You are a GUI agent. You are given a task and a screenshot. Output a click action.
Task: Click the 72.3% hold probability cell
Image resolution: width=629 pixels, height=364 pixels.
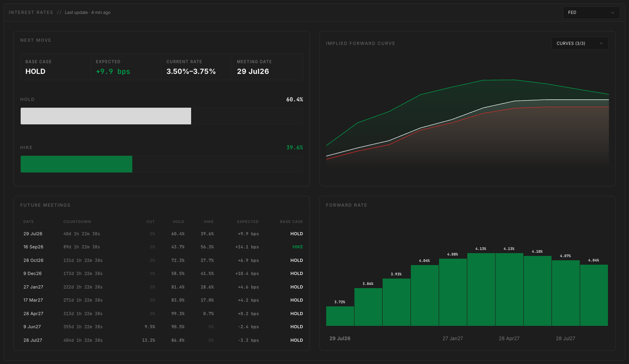pos(178,260)
